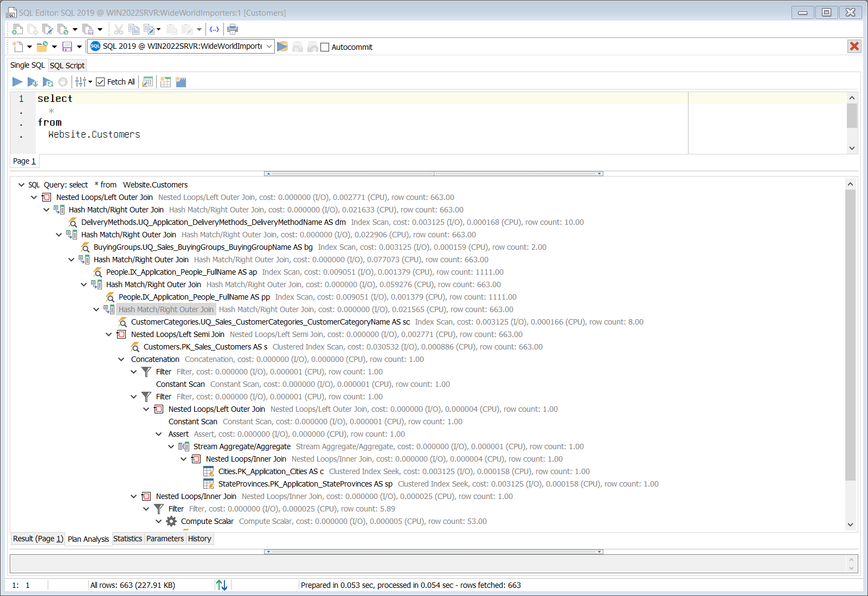
Task: Collapse the Concatenation plan node
Action: click(121, 359)
